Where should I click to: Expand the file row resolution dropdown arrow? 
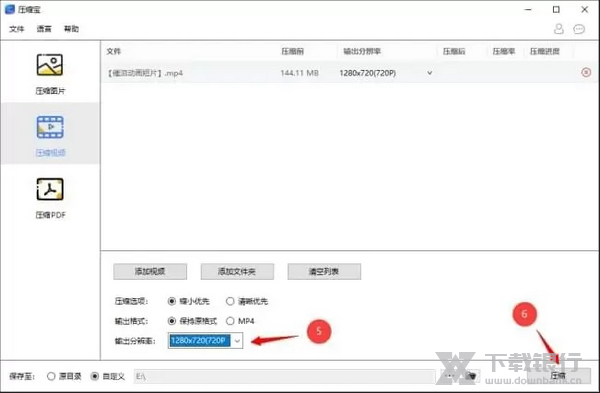pyautogui.click(x=430, y=73)
